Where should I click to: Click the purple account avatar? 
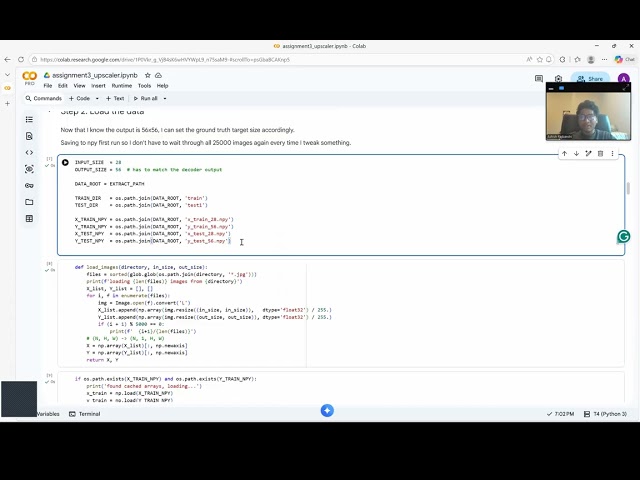coord(623,79)
